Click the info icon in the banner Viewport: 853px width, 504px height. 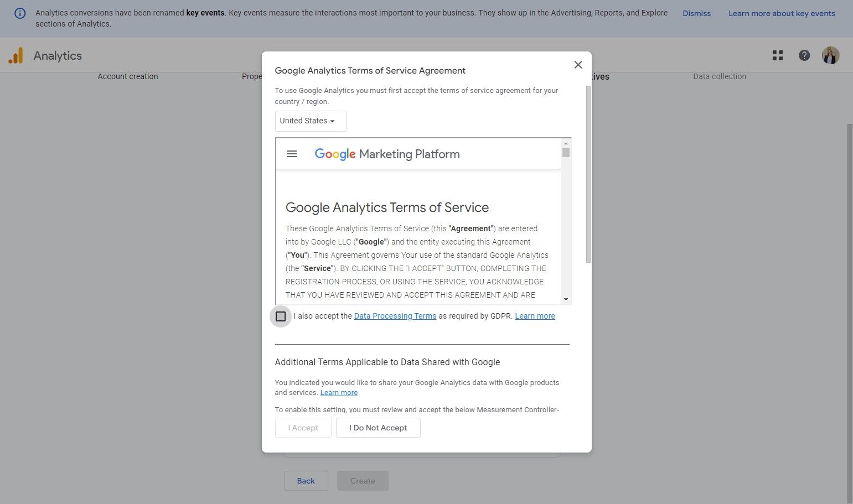click(20, 13)
